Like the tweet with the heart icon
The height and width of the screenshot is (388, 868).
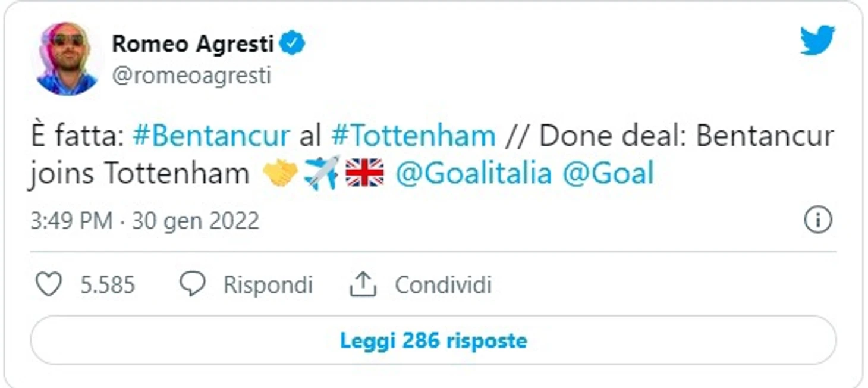tap(49, 284)
